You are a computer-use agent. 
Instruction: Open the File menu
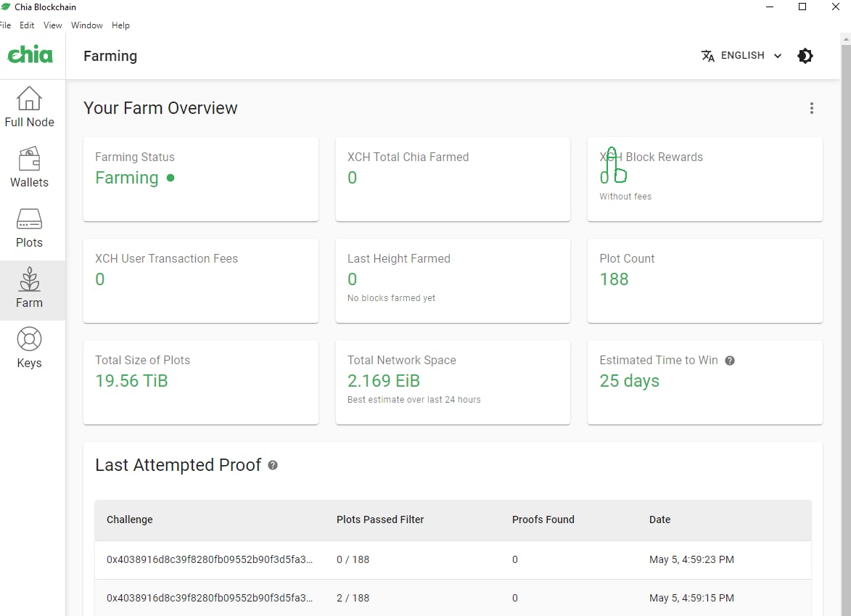coord(5,25)
